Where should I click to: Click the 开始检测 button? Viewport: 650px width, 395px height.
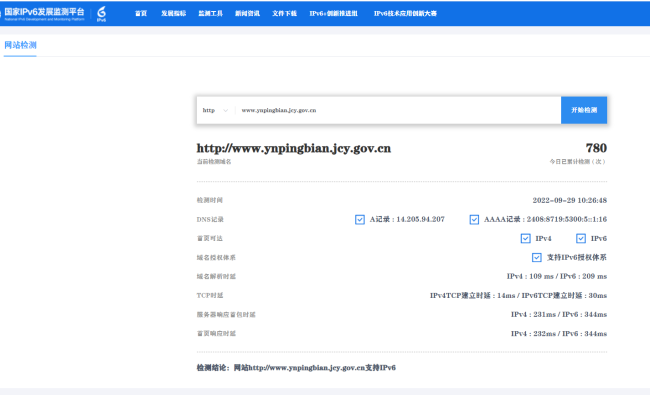(x=584, y=110)
